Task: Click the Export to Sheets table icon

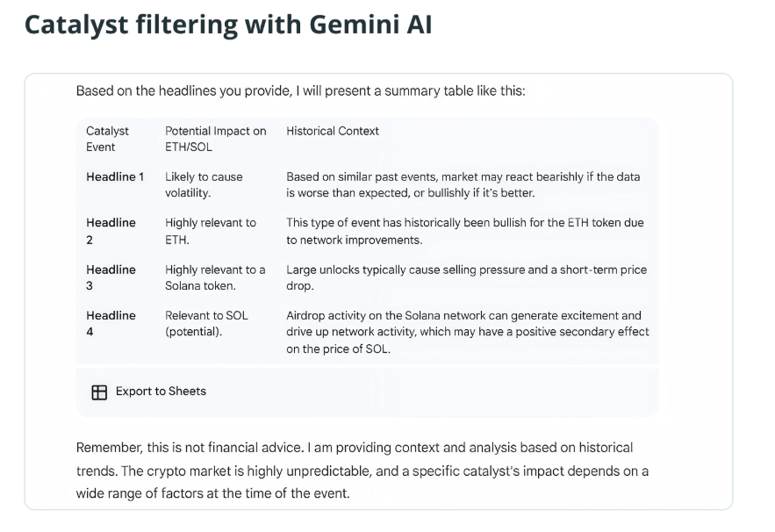Action: point(99,392)
